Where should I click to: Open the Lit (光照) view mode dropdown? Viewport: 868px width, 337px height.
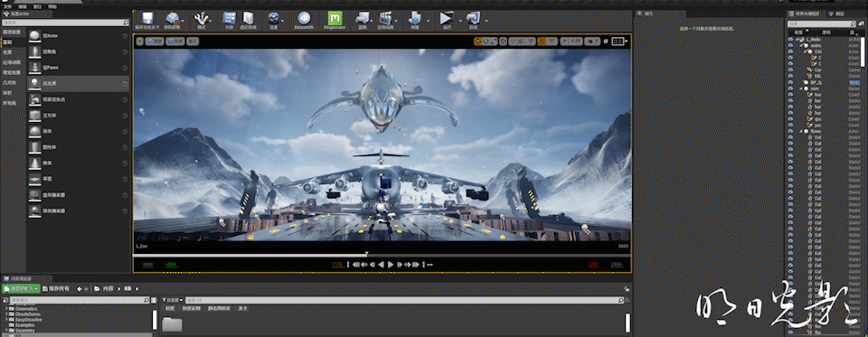[175, 41]
